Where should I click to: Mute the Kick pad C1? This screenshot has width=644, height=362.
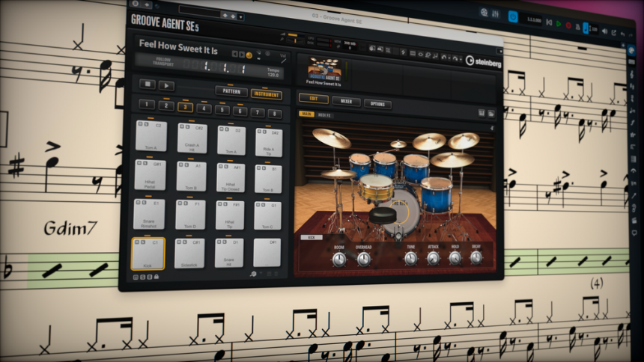(x=137, y=242)
